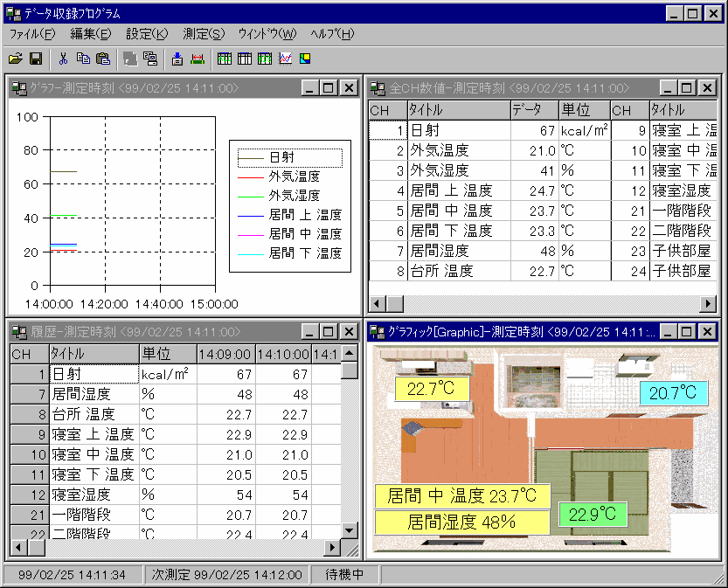Click the green 外気湿度 legend entry
The height and width of the screenshot is (588, 728).
(279, 196)
